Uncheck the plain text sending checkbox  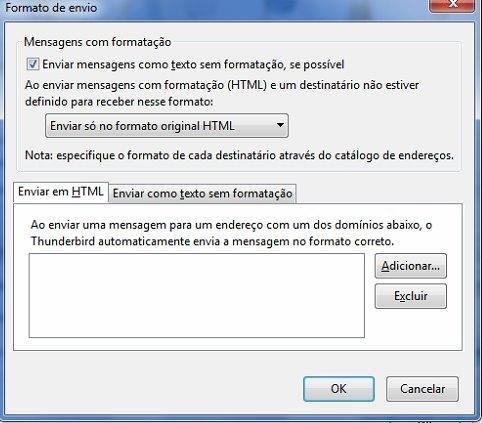point(33,64)
